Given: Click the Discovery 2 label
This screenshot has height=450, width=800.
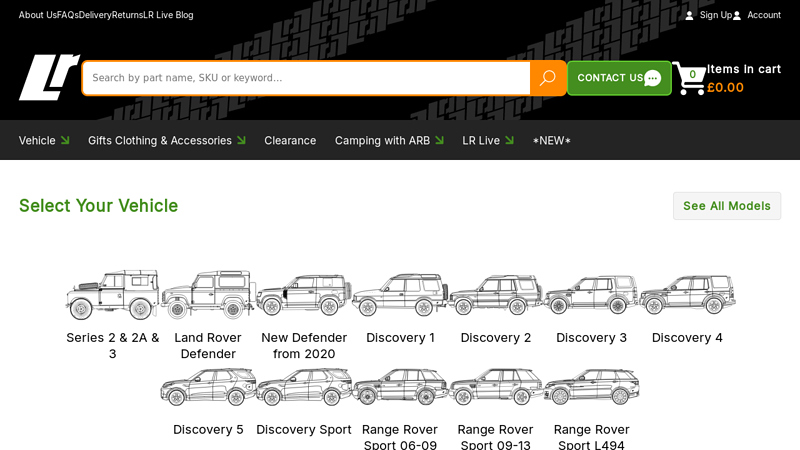Looking at the screenshot, I should 496,338.
